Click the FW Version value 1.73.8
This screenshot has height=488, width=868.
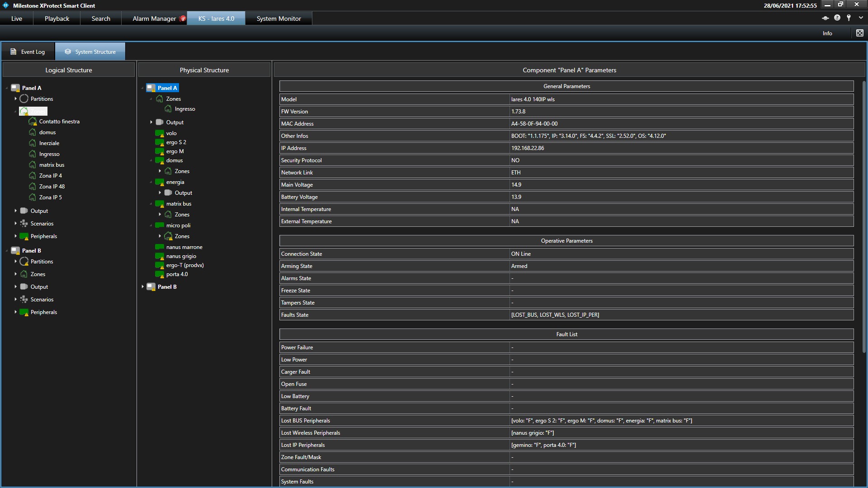click(518, 111)
